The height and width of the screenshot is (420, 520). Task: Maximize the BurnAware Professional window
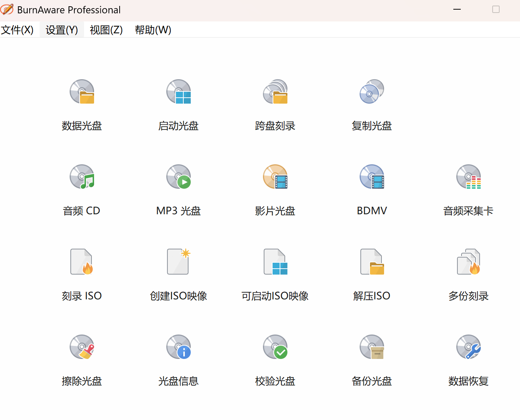[496, 9]
